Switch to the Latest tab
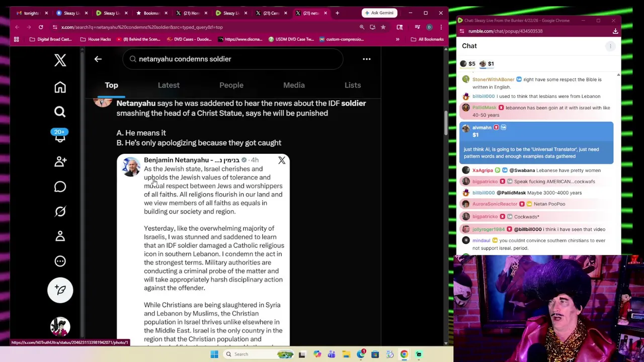 click(x=169, y=85)
